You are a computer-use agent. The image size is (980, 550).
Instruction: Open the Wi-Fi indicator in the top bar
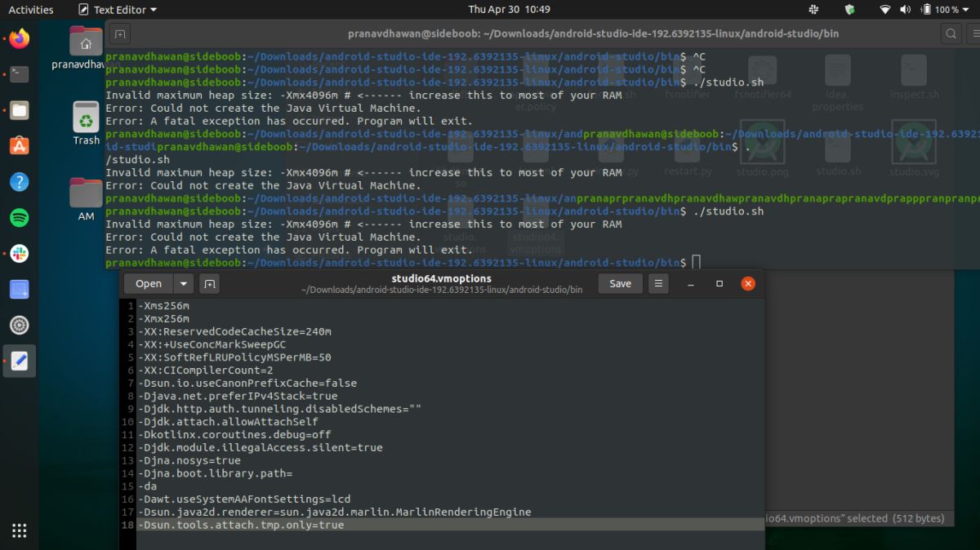point(885,10)
